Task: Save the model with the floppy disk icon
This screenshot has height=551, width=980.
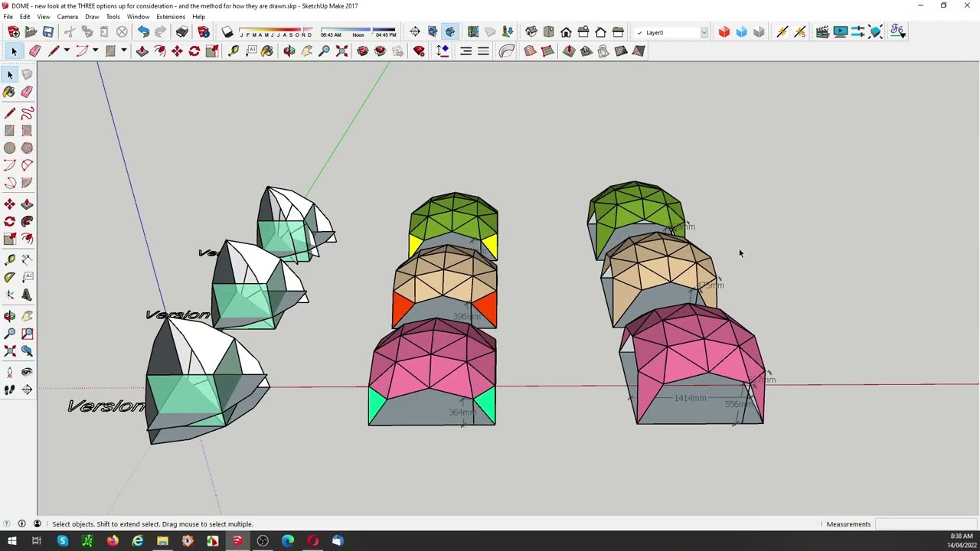Action: click(x=48, y=32)
